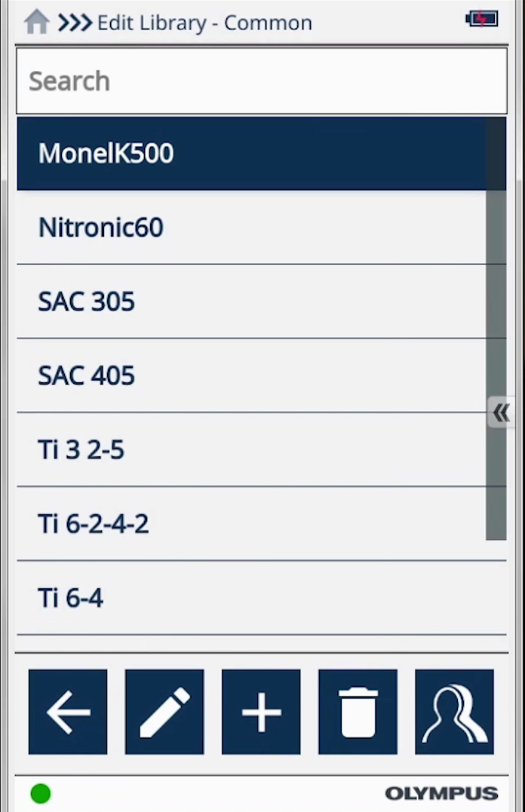Tap the pencil edit icon
The height and width of the screenshot is (812, 525).
(164, 712)
